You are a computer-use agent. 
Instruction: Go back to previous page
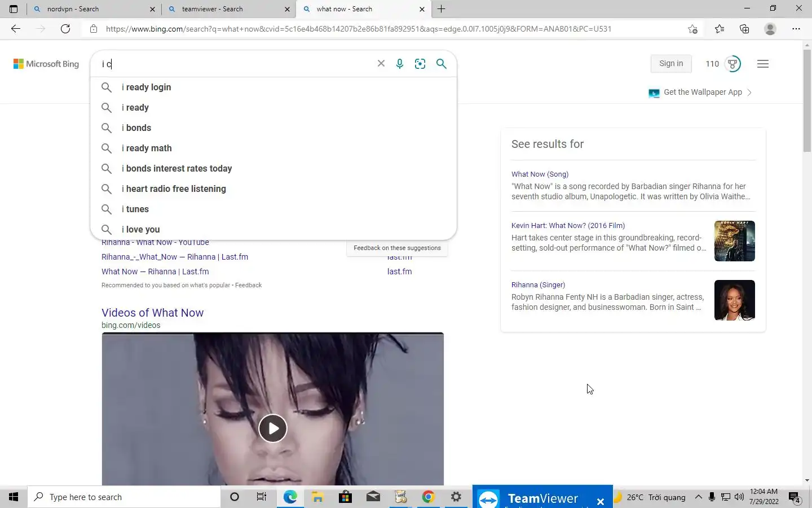[x=16, y=29]
